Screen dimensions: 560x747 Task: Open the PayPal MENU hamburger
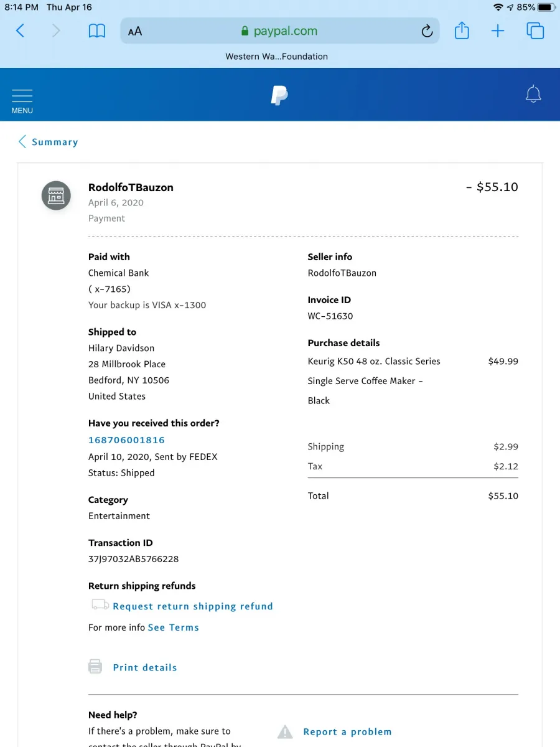pos(22,101)
